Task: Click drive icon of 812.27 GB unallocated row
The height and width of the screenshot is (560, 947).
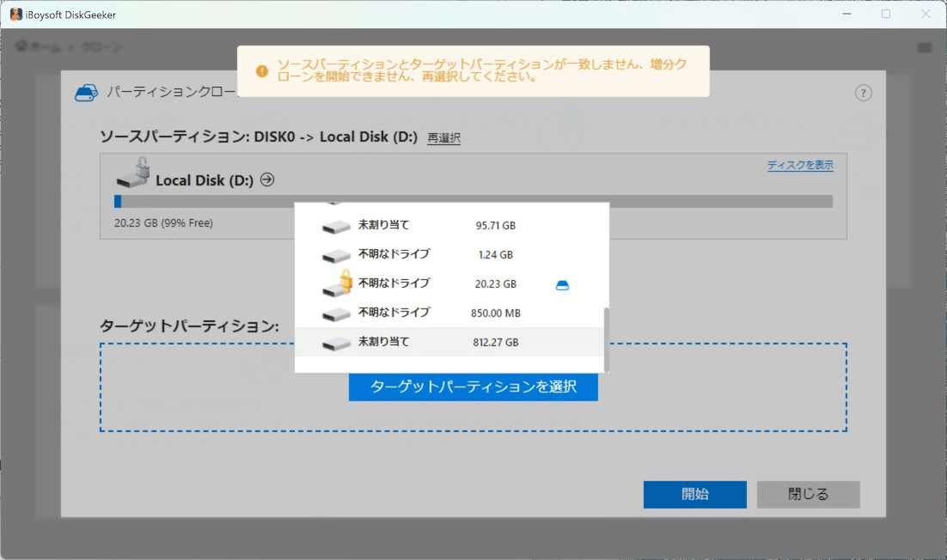Action: pos(336,344)
